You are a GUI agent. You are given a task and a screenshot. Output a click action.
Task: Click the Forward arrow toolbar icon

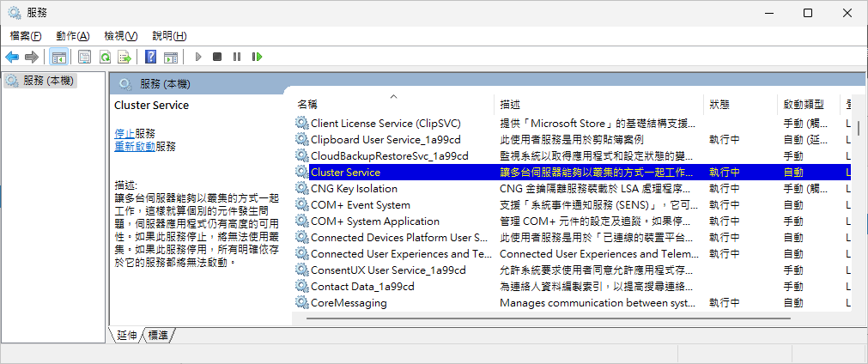pyautogui.click(x=32, y=57)
